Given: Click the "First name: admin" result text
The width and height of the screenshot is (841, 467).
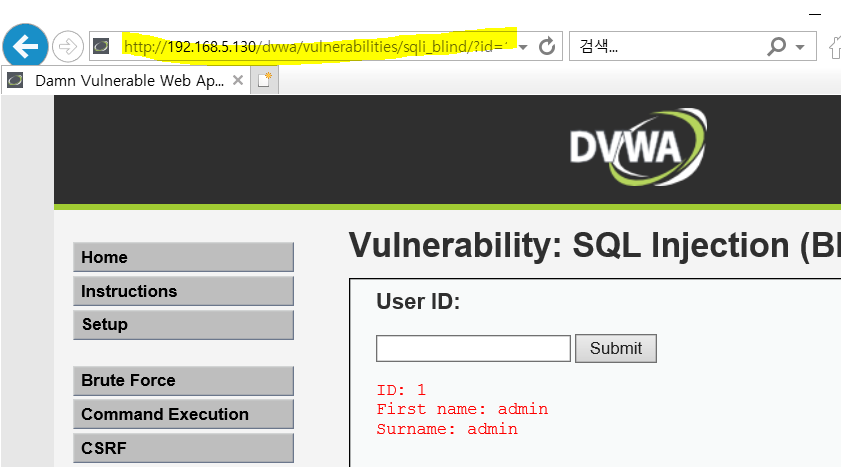Looking at the screenshot, I should pyautogui.click(x=462, y=410).
